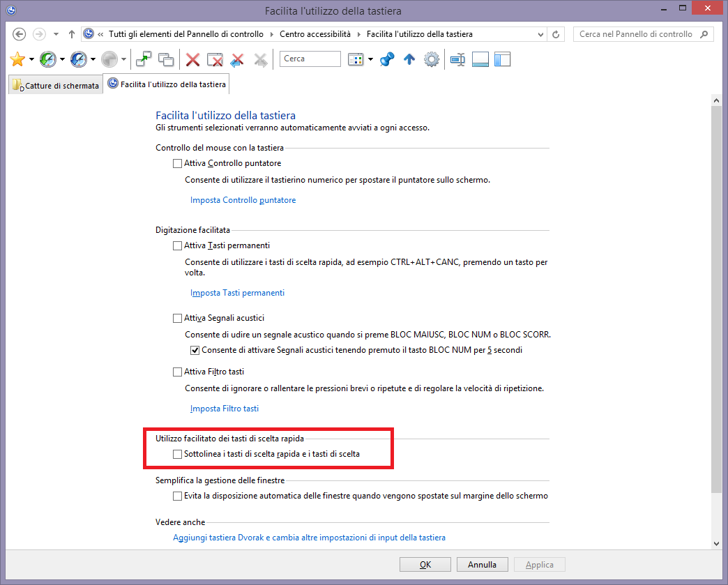This screenshot has width=728, height=585.
Task: Click the blue up arrow toolbar icon
Action: pos(409,59)
